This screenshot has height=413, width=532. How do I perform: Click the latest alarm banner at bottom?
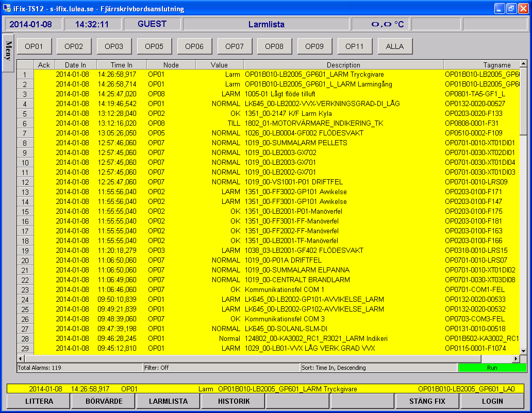pos(265,389)
